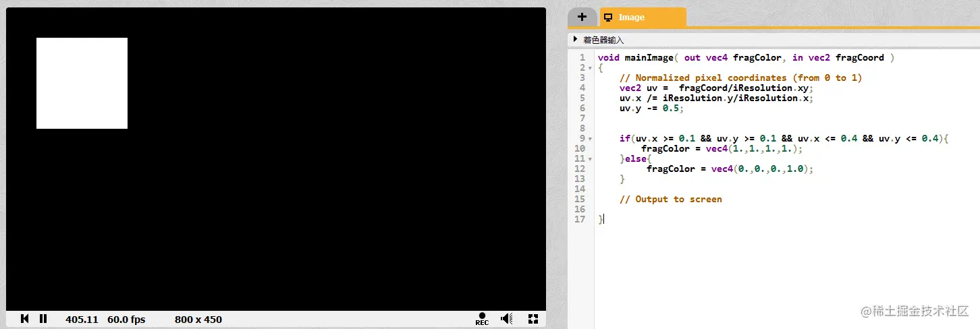
Task: Start recording with REC button
Action: coord(482,319)
